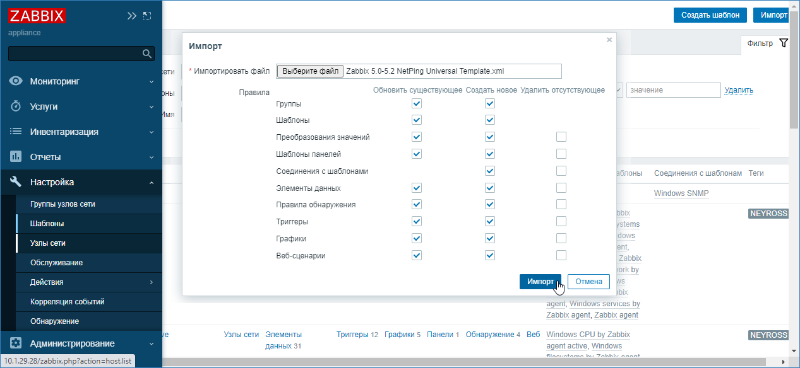This screenshot has height=368, width=800.
Task: Click the filter funnel icon
Action: pos(784,44)
